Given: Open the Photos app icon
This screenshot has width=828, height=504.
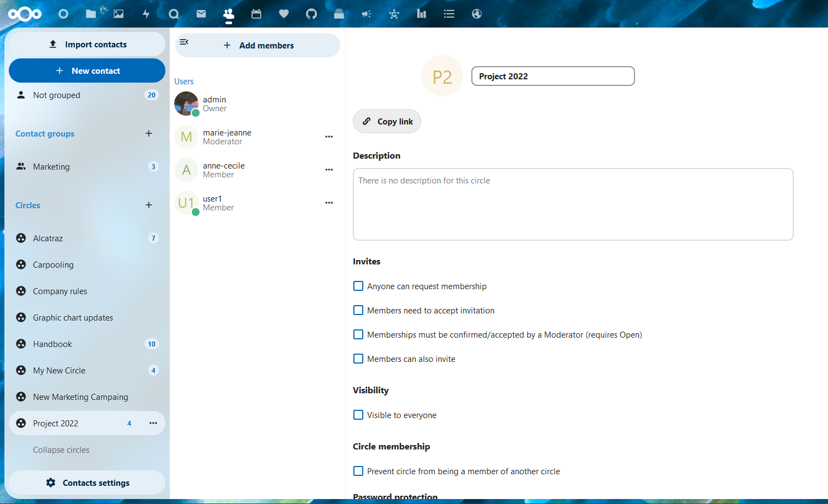Looking at the screenshot, I should pos(119,14).
